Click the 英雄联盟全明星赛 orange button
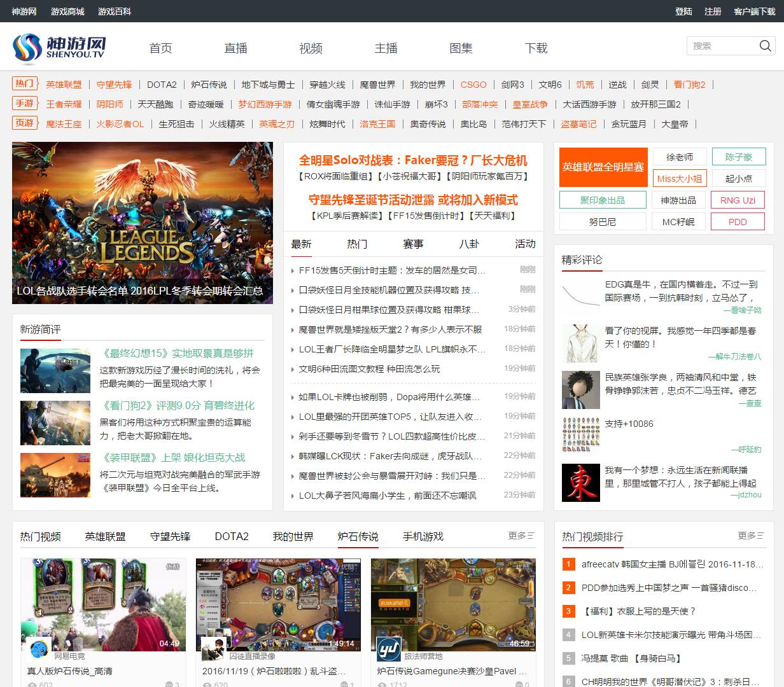Screen dimensions: 784x687 coord(603,167)
